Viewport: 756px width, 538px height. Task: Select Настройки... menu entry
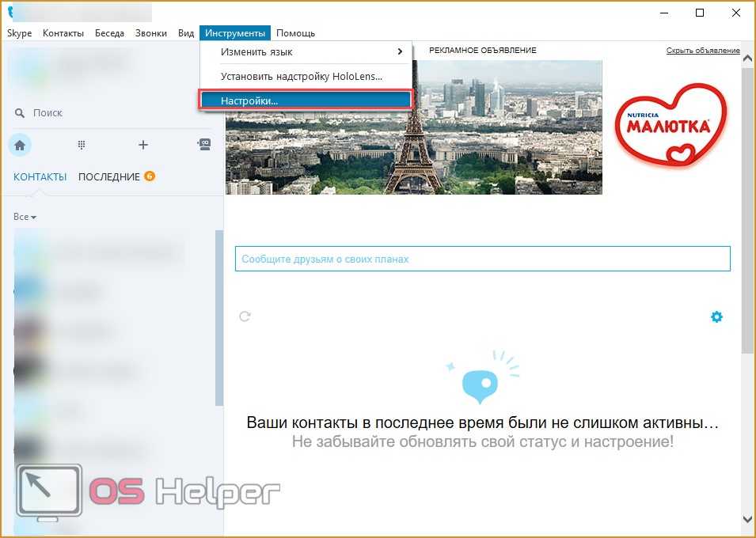(x=306, y=100)
